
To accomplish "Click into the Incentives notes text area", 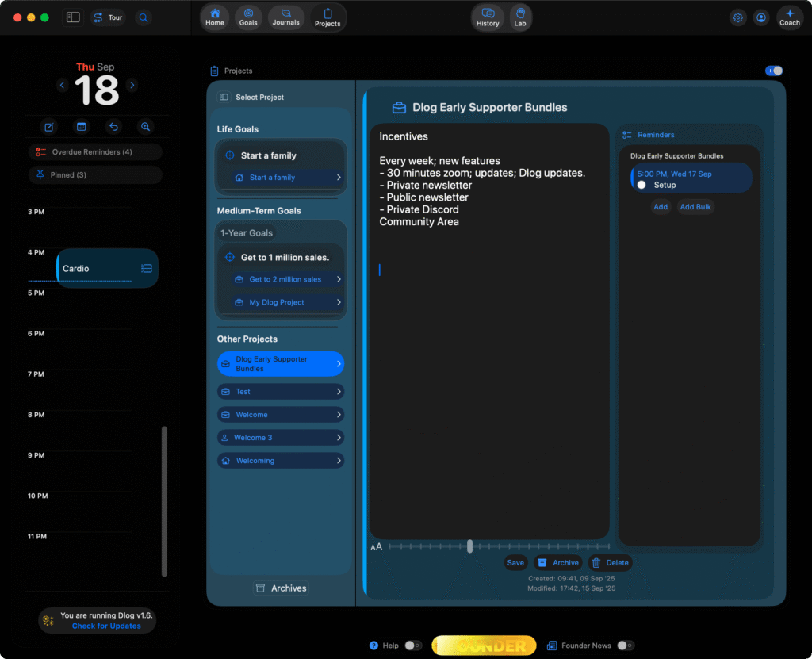I will pyautogui.click(x=488, y=331).
